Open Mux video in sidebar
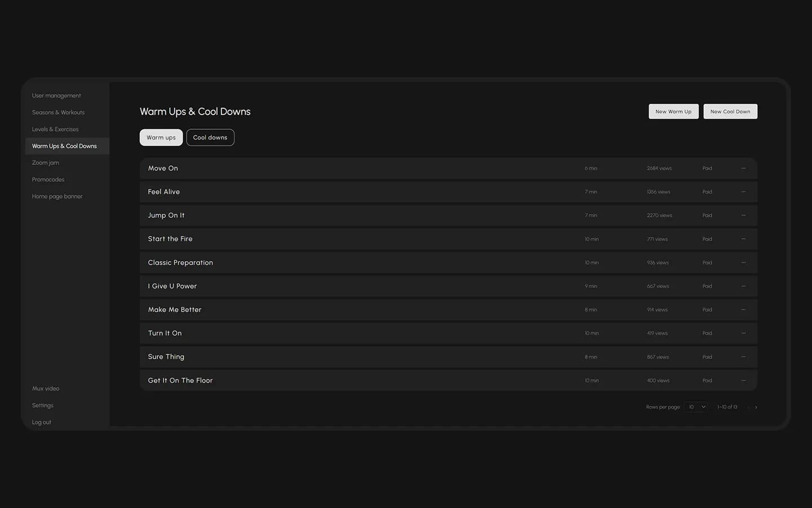812x508 pixels. click(x=46, y=388)
